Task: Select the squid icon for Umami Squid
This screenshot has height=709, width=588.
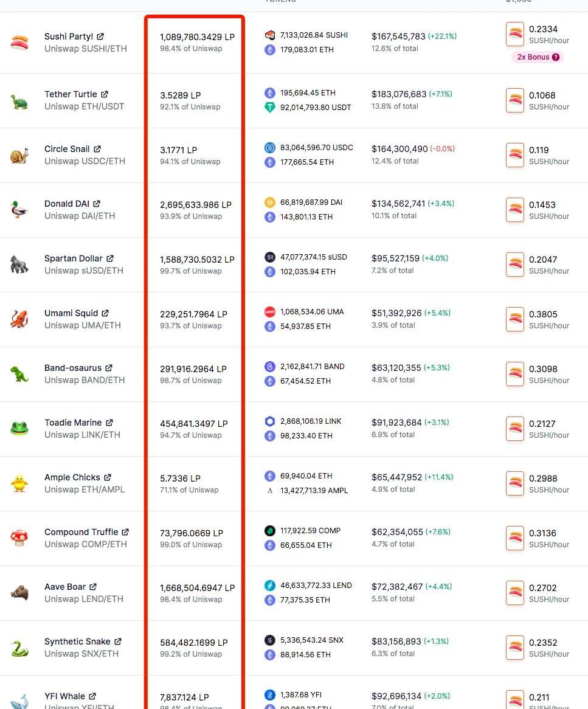Action: 19,319
